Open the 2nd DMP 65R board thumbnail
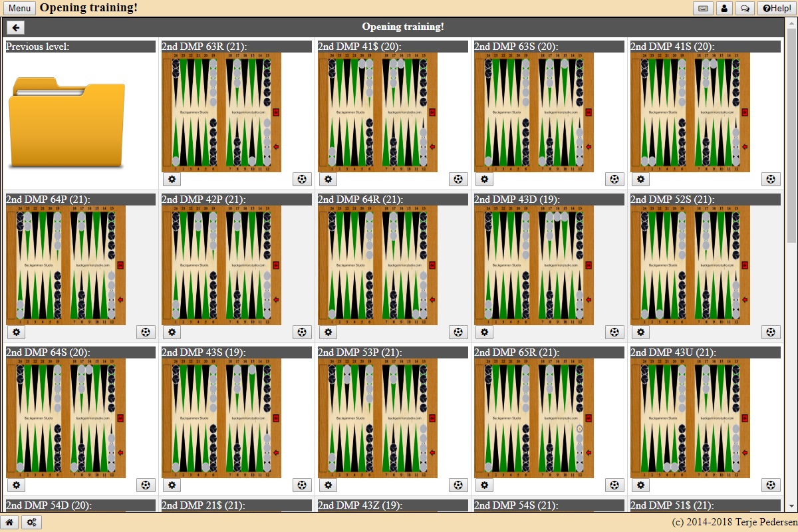This screenshot has width=798, height=532. pyautogui.click(x=534, y=418)
